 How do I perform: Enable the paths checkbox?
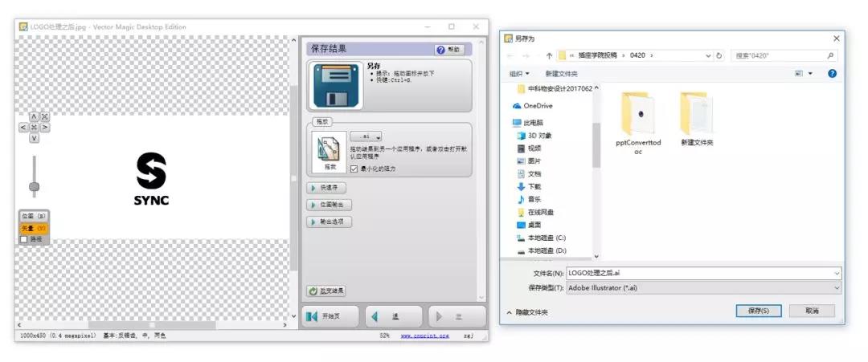(x=24, y=238)
